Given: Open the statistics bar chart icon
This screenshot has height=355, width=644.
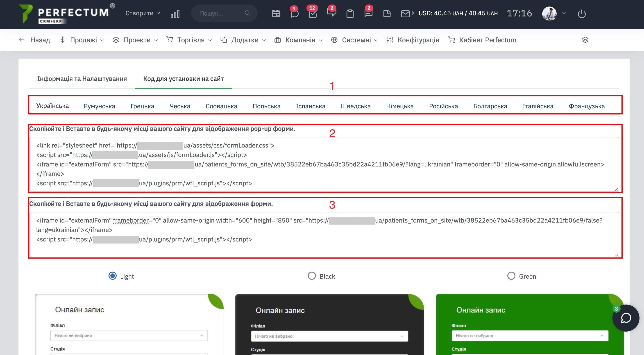Looking at the screenshot, I should pyautogui.click(x=175, y=14).
